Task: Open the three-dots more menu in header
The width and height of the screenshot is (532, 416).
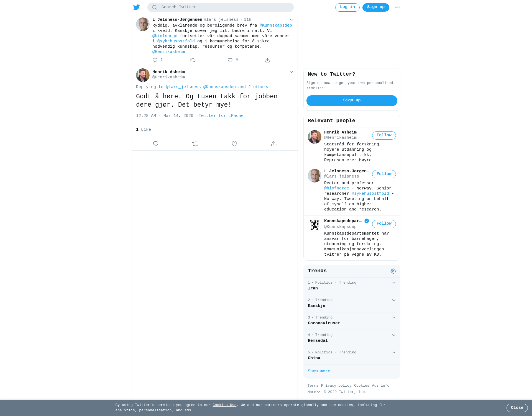Action: tap(398, 7)
